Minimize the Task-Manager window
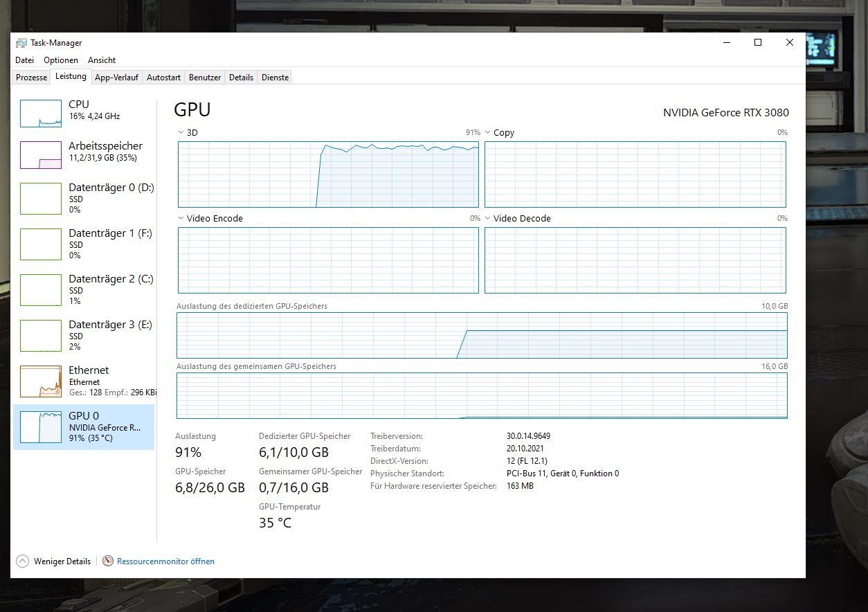This screenshot has height=612, width=868. coord(727,42)
